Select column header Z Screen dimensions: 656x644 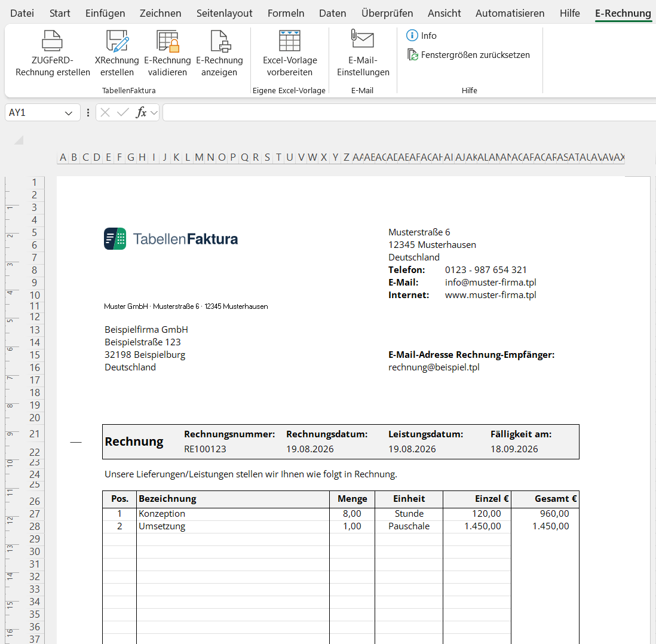346,157
